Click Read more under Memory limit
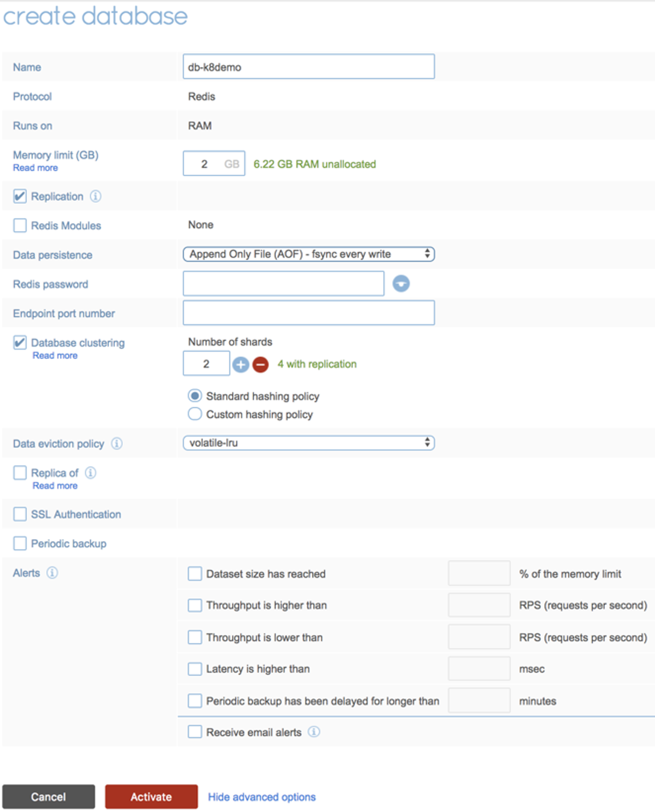655x812 pixels. pos(35,168)
